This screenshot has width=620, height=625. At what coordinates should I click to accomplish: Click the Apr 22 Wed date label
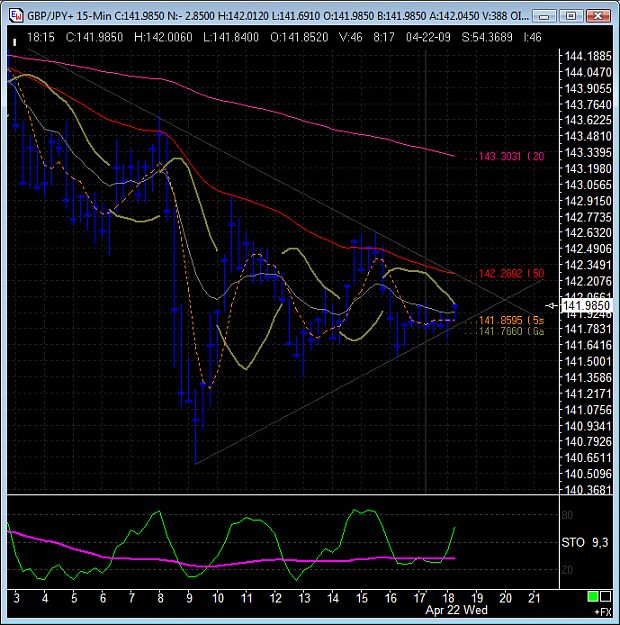(x=457, y=610)
